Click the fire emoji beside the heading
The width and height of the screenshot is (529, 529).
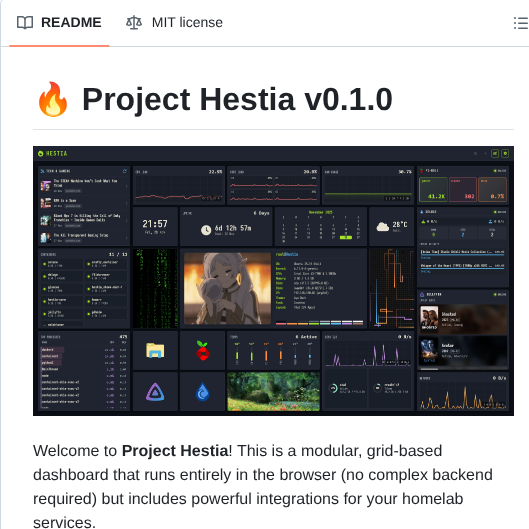[53, 99]
